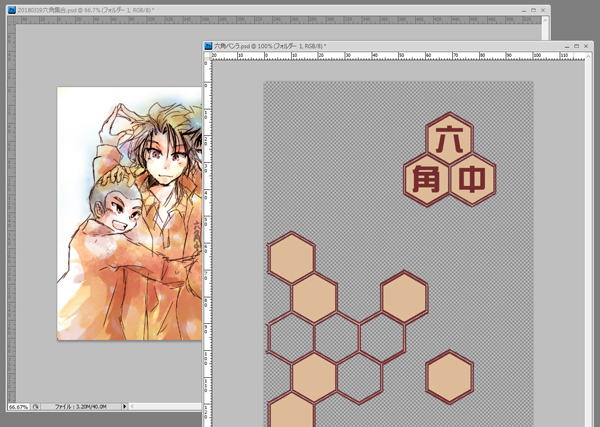
Task: Click the hexagon labeled 中 on the canvas
Action: tap(473, 179)
